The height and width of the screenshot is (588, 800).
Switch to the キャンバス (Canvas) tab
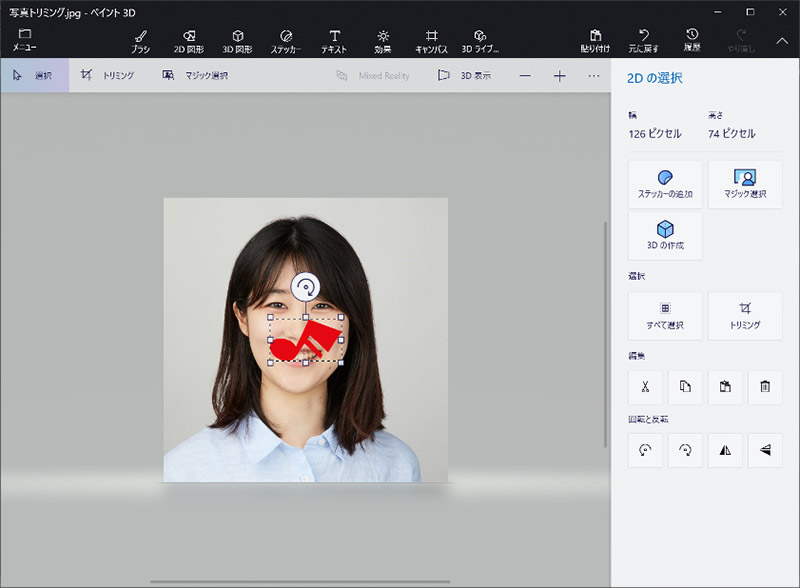click(431, 40)
